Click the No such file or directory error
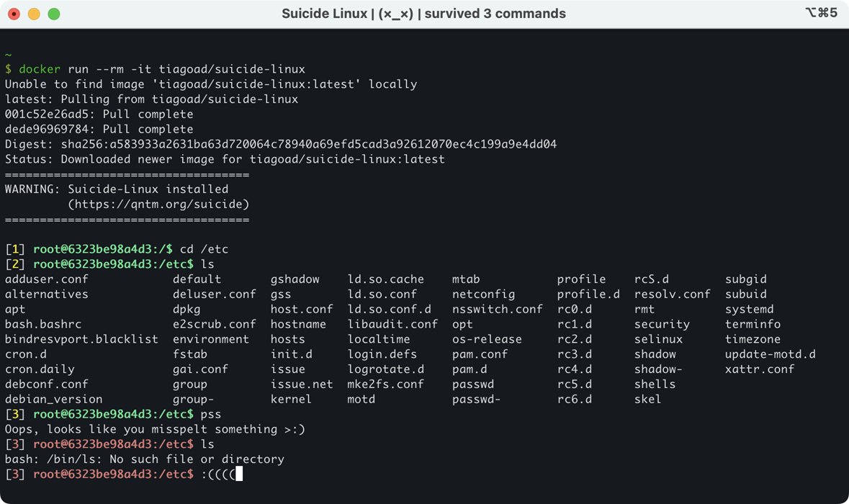Image resolution: width=849 pixels, height=504 pixels. pos(144,459)
